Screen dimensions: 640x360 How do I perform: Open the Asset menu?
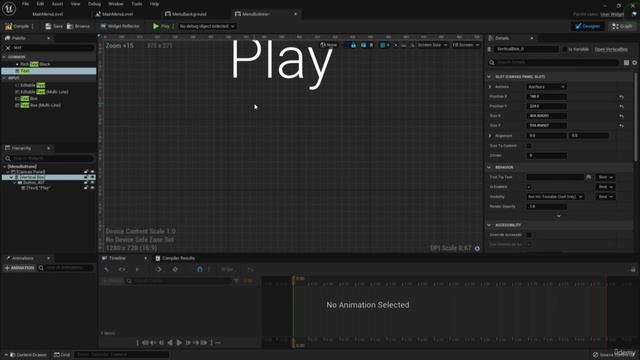pos(57,4)
